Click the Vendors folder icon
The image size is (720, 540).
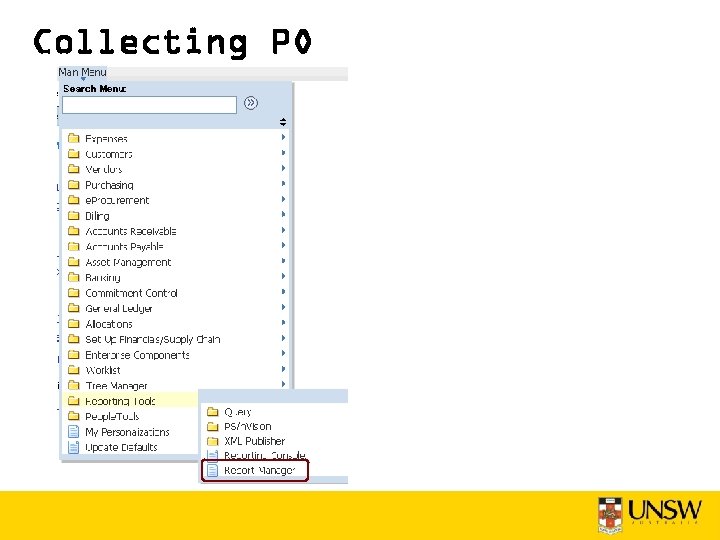[73, 169]
